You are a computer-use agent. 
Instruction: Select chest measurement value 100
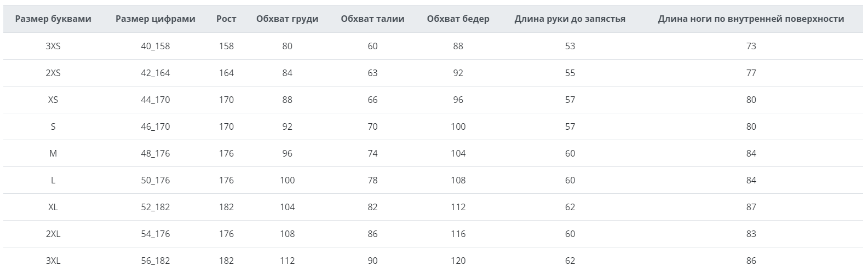tap(287, 180)
